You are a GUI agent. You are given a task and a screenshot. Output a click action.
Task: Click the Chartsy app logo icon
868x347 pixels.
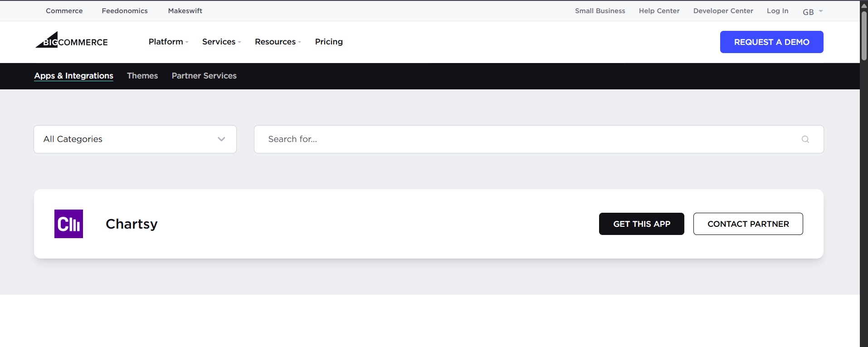coord(68,224)
